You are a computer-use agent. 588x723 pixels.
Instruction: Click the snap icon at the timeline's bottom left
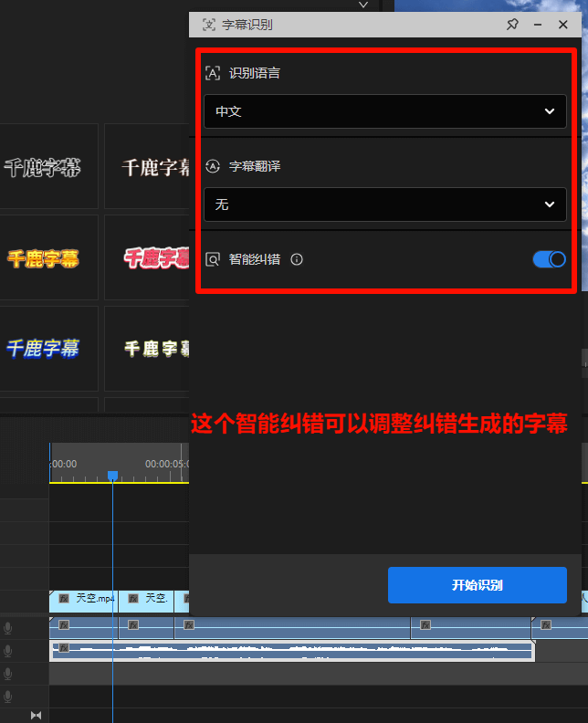click(x=36, y=715)
